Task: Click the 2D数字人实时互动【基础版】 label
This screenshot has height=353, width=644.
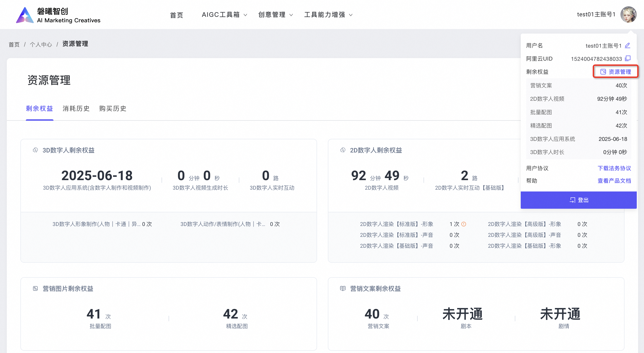Action: tap(470, 188)
